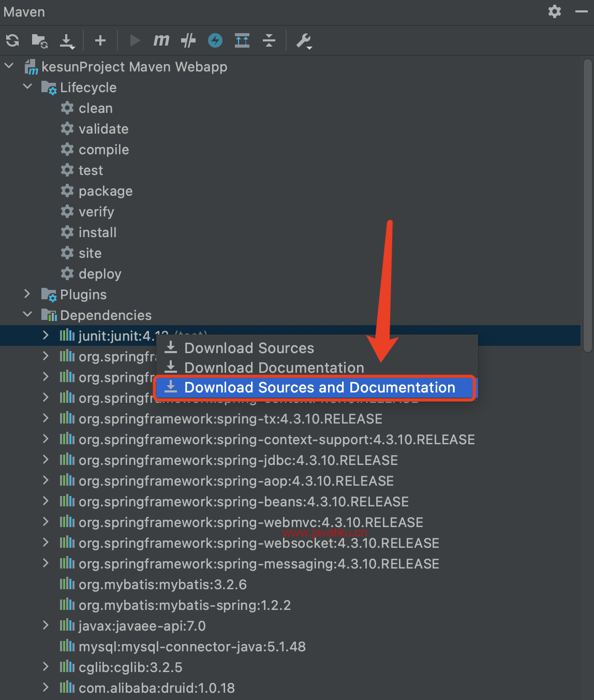594x700 pixels.
Task: Select com.alibaba:druid:1.0.18 dependency
Action: point(157,688)
